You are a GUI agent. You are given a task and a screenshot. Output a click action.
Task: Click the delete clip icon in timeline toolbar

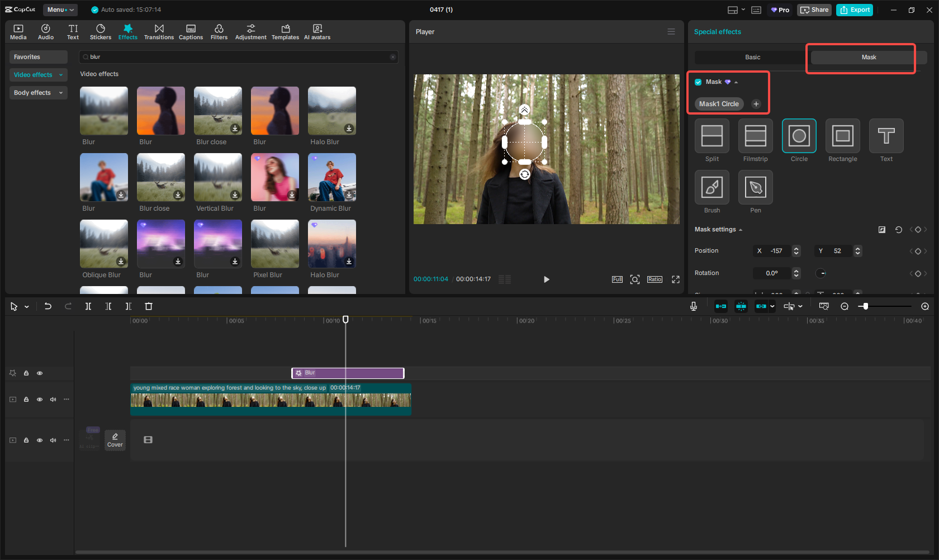pos(149,306)
